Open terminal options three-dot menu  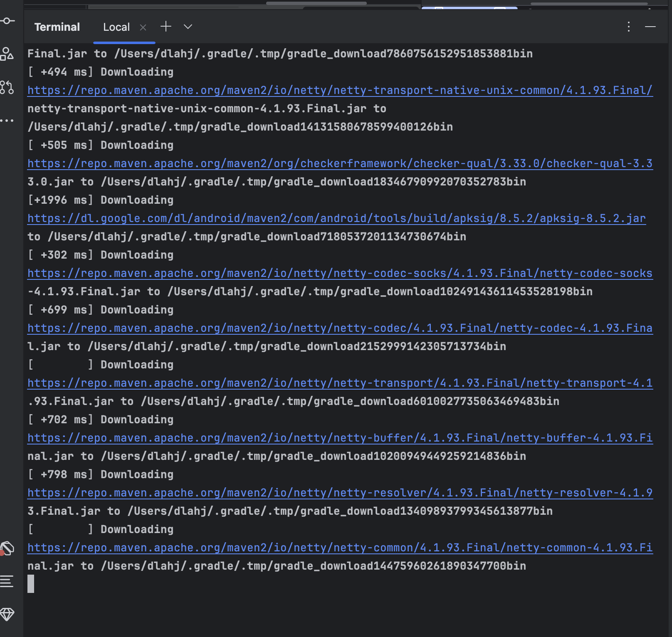pyautogui.click(x=629, y=27)
